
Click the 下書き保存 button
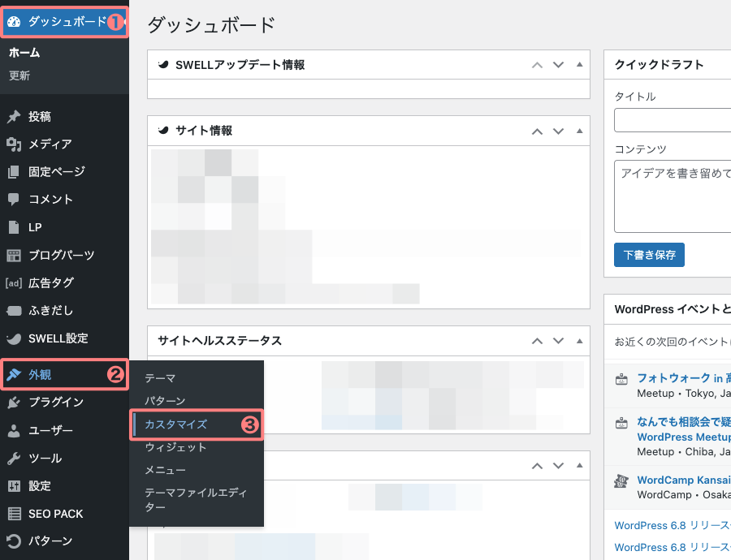click(x=649, y=255)
